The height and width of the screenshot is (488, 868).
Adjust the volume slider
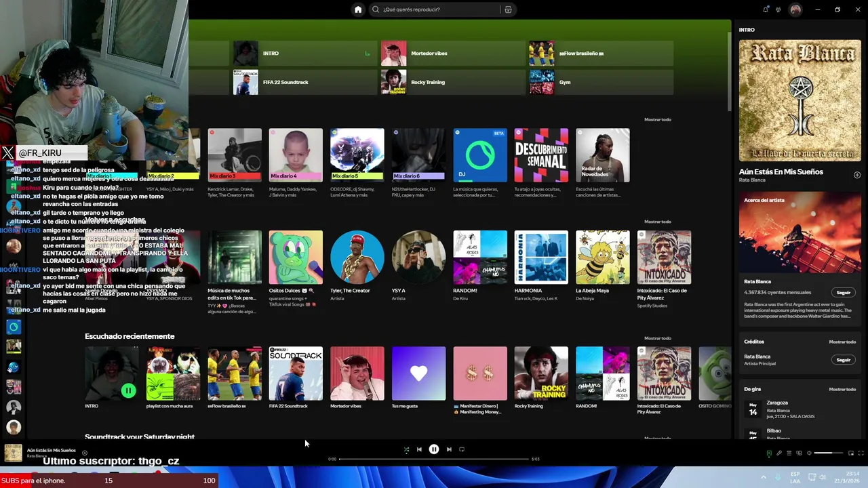point(828,453)
